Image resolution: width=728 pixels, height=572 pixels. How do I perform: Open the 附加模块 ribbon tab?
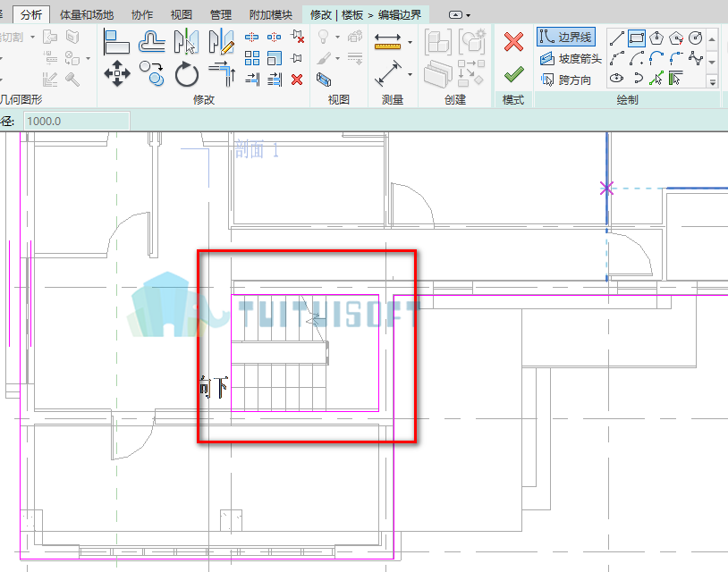pyautogui.click(x=271, y=15)
